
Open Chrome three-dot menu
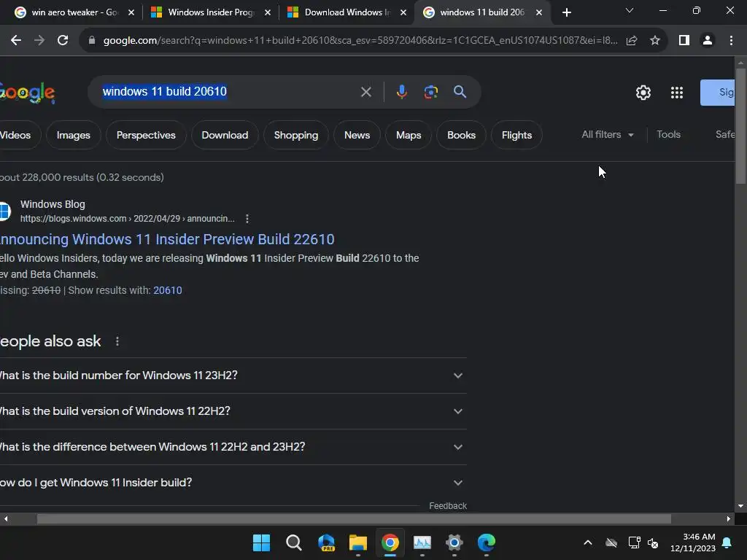[x=731, y=41]
